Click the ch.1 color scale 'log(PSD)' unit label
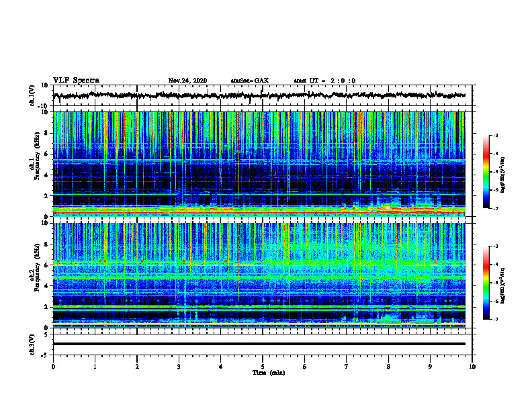The image size is (532, 411). pyautogui.click(x=503, y=175)
